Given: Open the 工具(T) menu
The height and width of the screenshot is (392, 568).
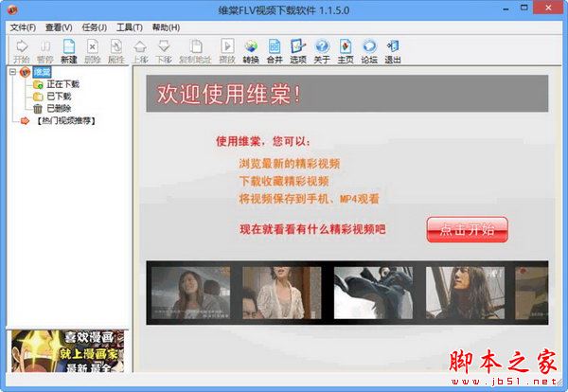Looking at the screenshot, I should pyautogui.click(x=130, y=27).
